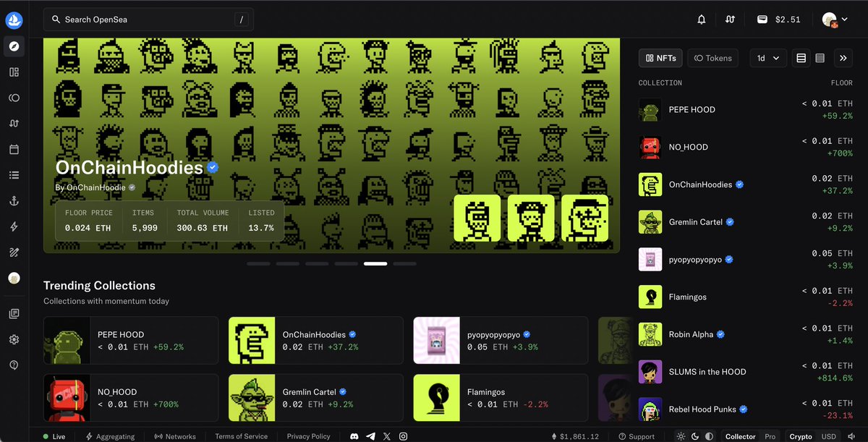The image size is (868, 442).
Task: Open the Instagram link in the footer
Action: 404,436
